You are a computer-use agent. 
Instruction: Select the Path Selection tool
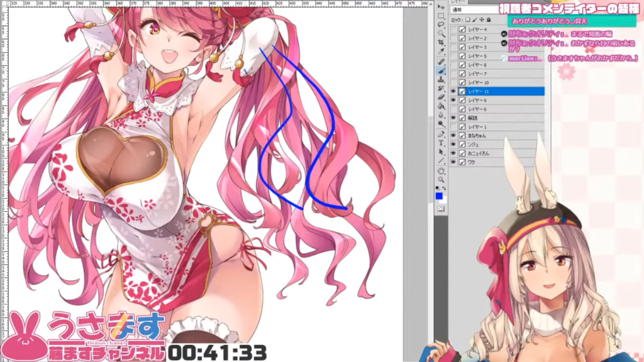pyautogui.click(x=441, y=152)
